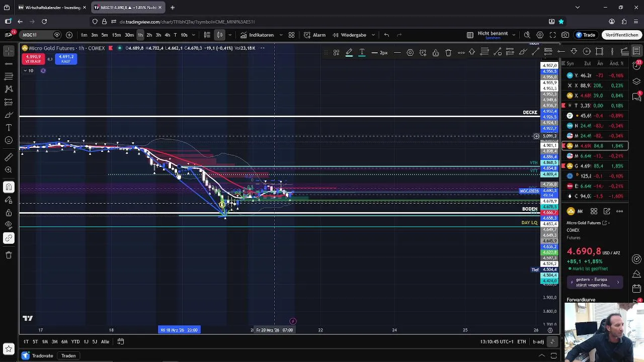
Task: Undo the last chart action
Action: click(386, 35)
